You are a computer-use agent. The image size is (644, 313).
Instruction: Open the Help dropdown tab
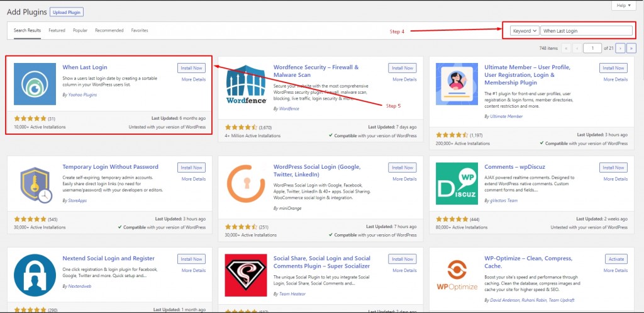(623, 5)
